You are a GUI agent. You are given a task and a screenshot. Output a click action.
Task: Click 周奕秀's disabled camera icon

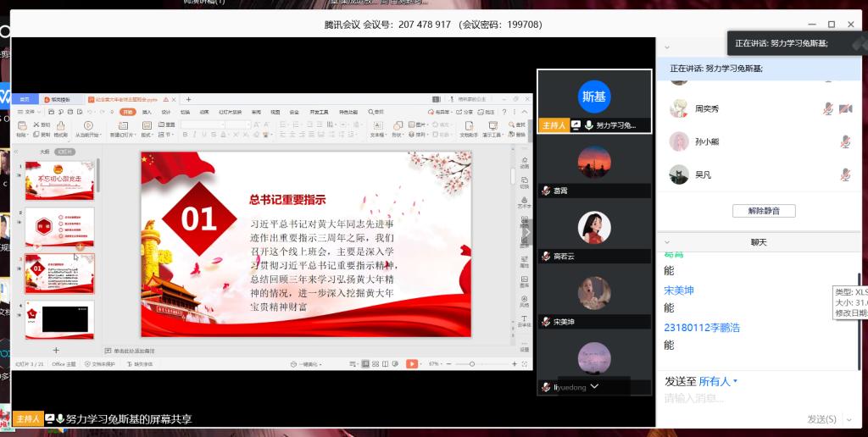845,109
